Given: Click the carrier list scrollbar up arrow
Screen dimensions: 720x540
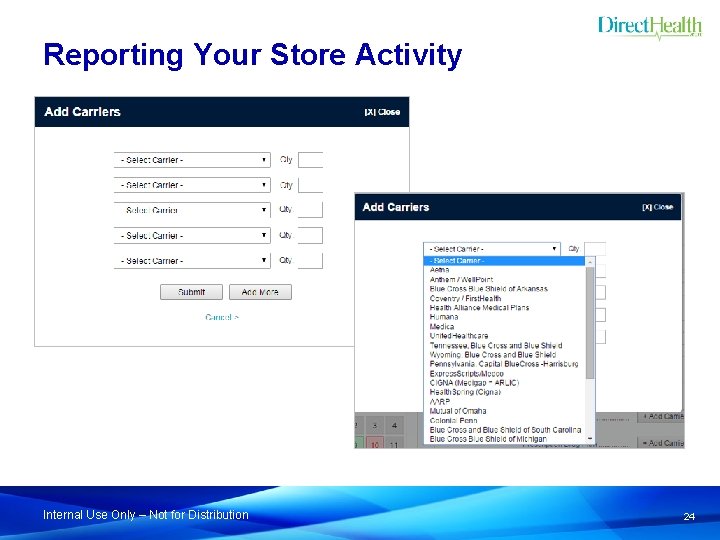Looking at the screenshot, I should coord(591,261).
